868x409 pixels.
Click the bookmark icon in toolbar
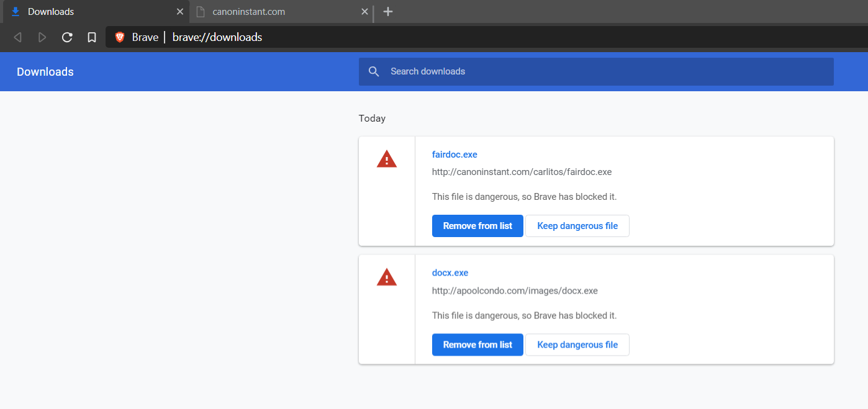pos(92,37)
